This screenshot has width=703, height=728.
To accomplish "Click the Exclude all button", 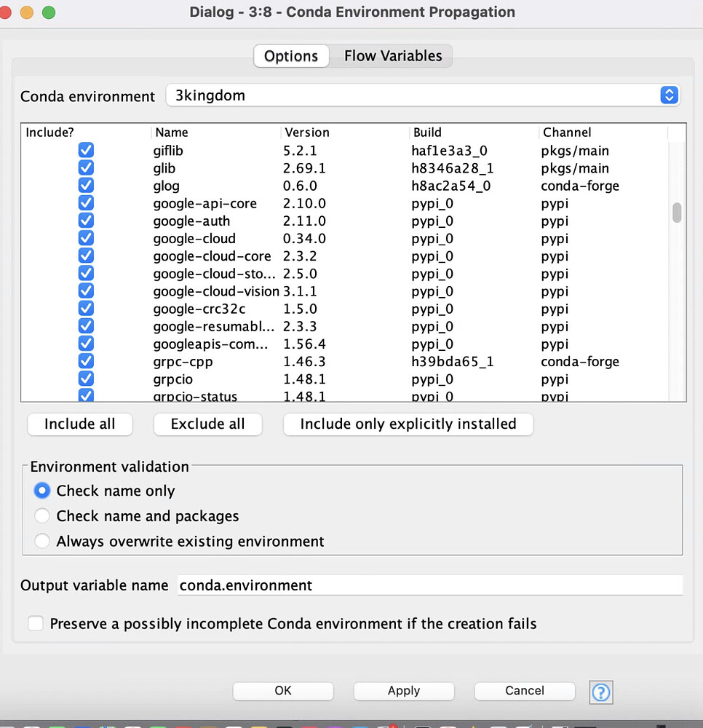I will (207, 424).
